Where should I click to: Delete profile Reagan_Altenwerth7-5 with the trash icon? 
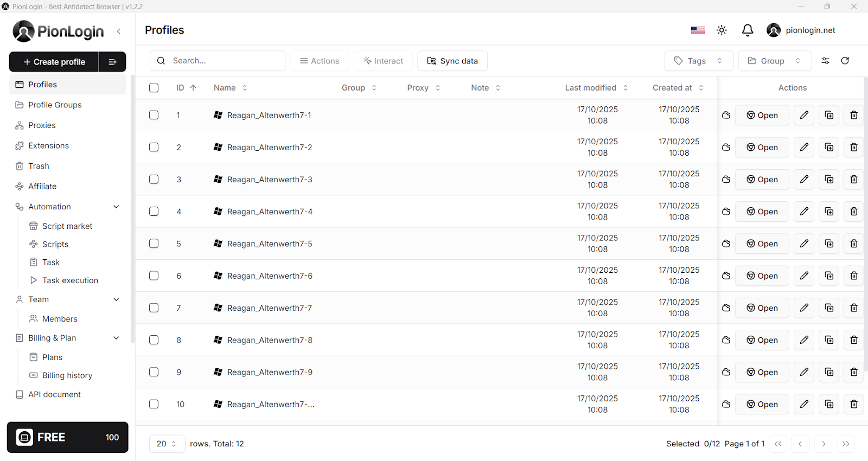tap(853, 244)
